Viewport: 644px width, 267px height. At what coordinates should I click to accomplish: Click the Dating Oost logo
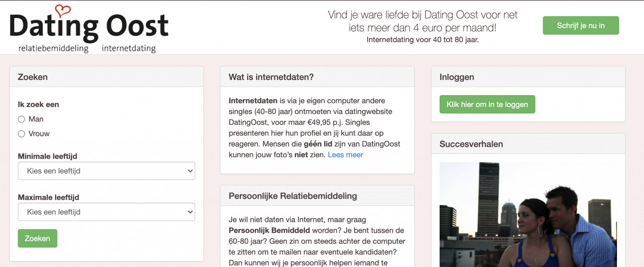coord(89,29)
